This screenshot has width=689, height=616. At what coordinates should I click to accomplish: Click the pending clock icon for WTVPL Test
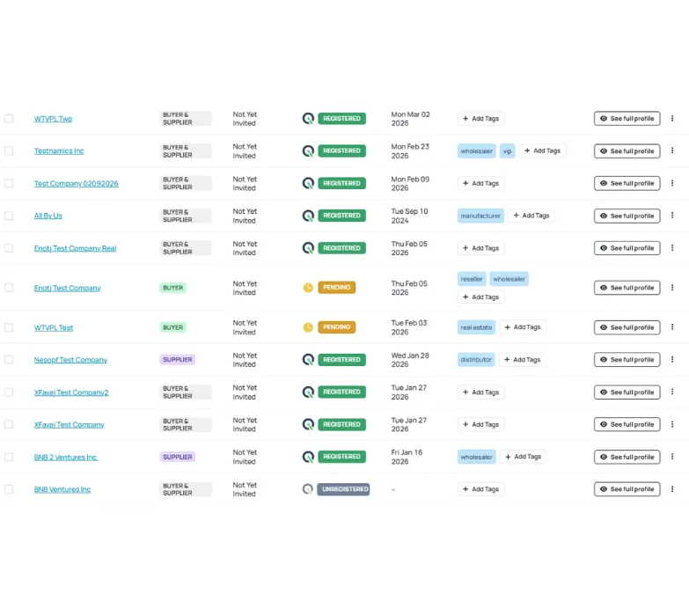click(308, 327)
